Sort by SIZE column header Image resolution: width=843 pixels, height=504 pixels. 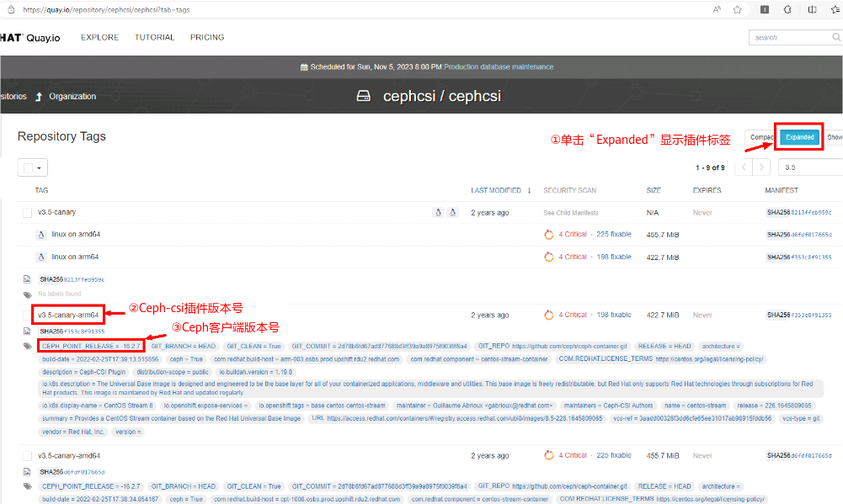pos(654,191)
